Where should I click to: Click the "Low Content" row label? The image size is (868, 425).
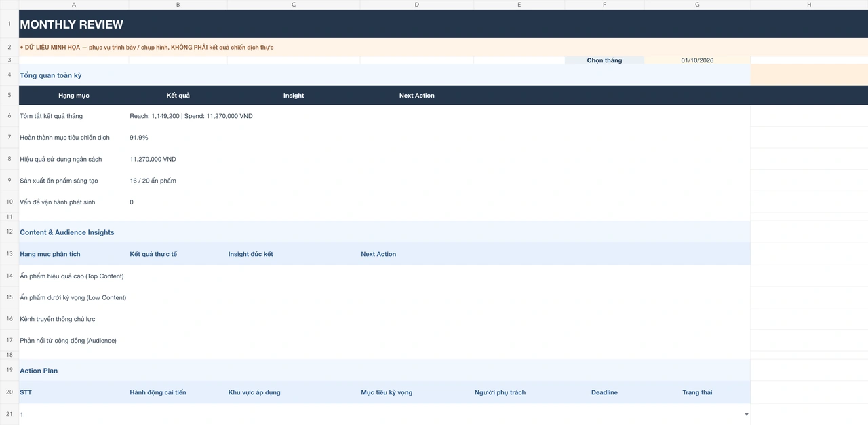click(74, 297)
